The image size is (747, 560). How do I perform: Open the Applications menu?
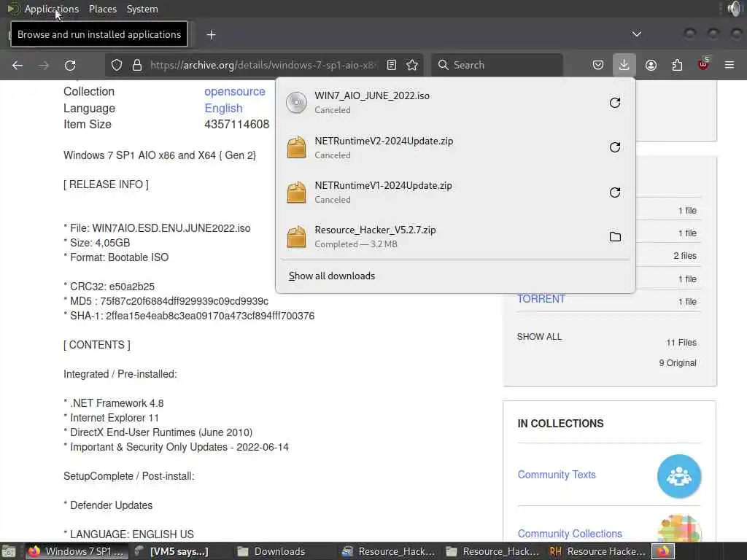52,9
